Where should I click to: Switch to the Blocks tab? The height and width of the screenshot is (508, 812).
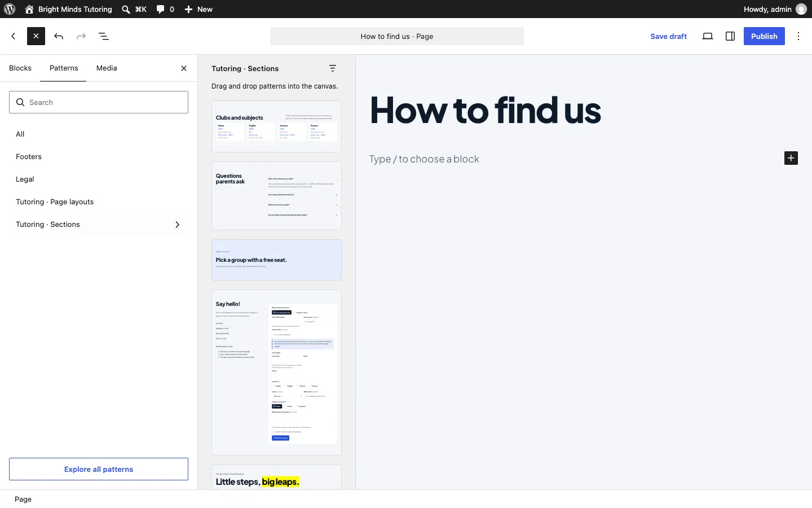(20, 68)
